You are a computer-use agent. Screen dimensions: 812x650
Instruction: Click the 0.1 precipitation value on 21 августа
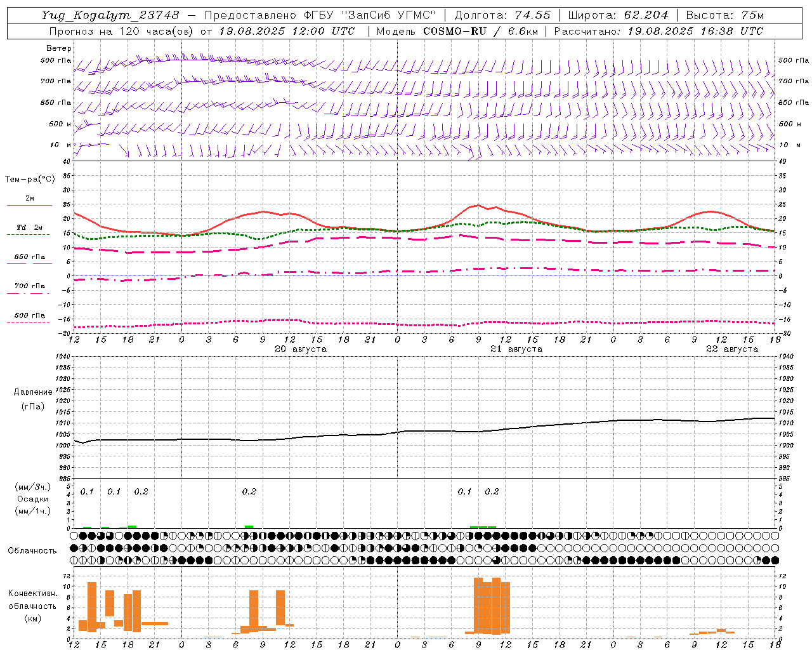pos(465,491)
